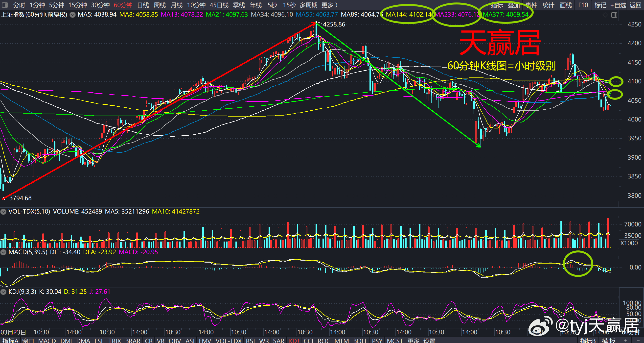Switch to 年线 yearly chart
644x343 pixels.
point(256,5)
